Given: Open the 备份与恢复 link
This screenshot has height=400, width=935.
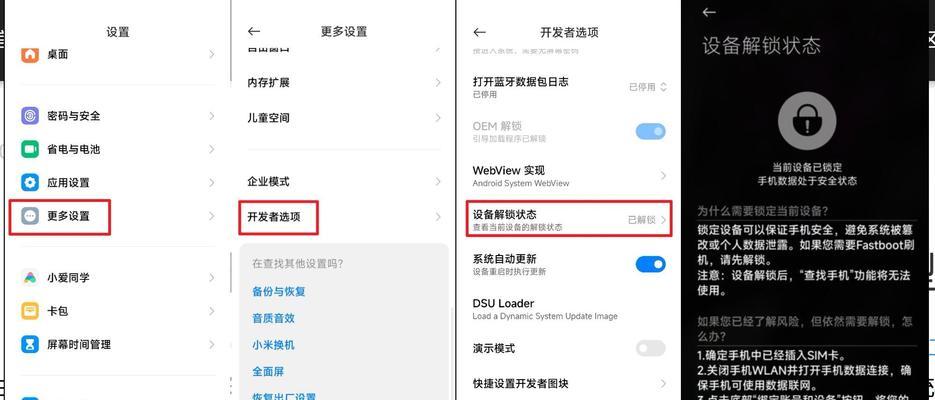Looking at the screenshot, I should point(279,292).
